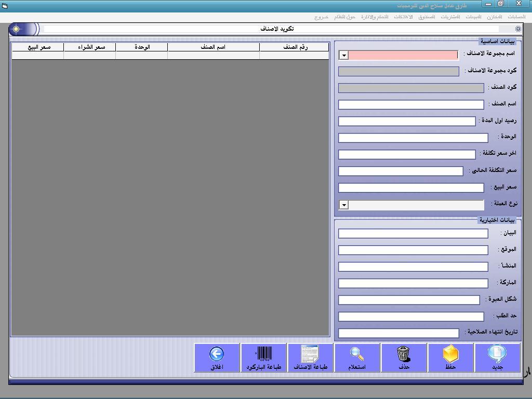
Task: Click the سعر البيع input field
Action: [x=411, y=188]
